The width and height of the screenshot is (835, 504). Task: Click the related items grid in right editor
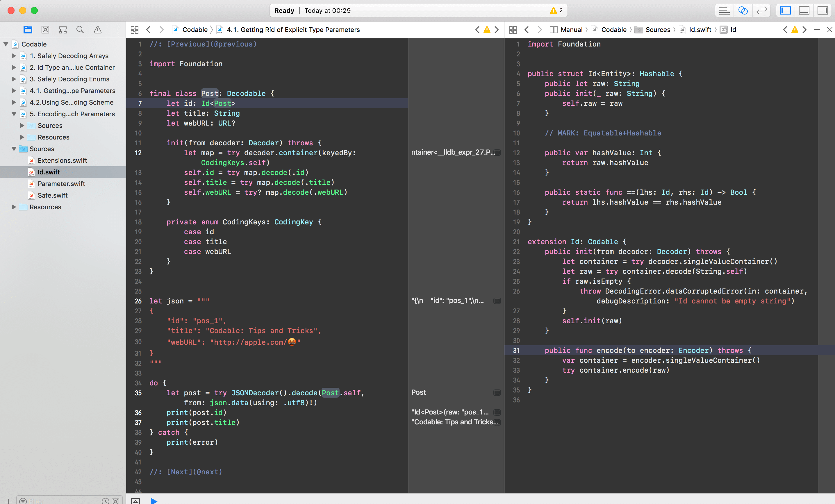513,30
